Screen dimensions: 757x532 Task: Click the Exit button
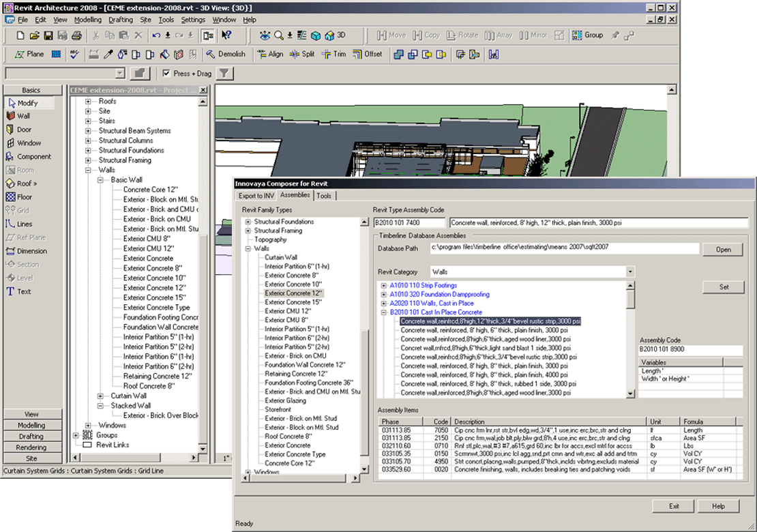tap(674, 506)
